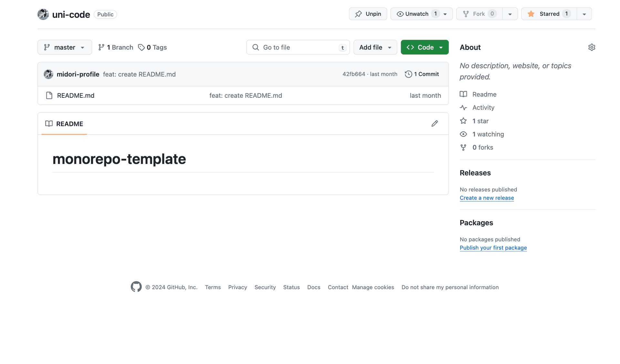Expand the star lists dropdown arrow

584,14
